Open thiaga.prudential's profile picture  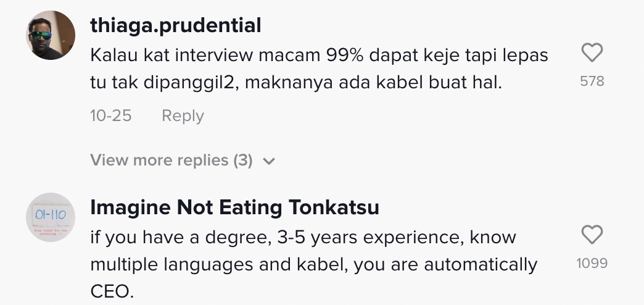[51, 36]
